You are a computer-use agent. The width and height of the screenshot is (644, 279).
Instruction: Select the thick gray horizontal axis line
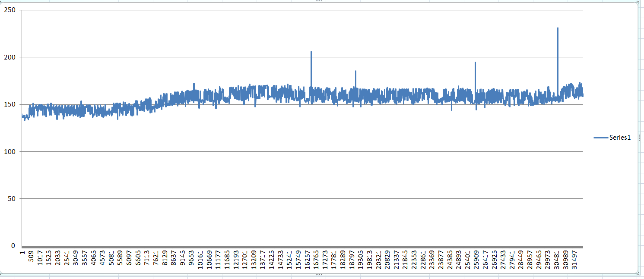coord(302,247)
